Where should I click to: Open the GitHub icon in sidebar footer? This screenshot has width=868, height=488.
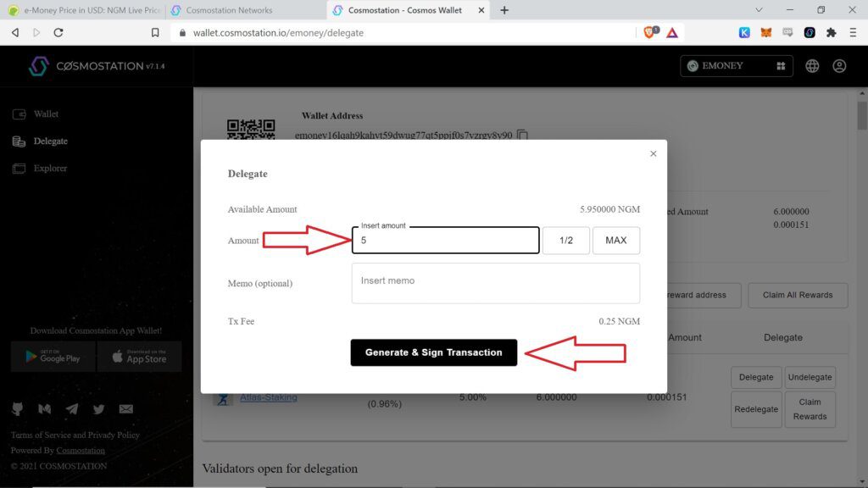[x=18, y=409]
